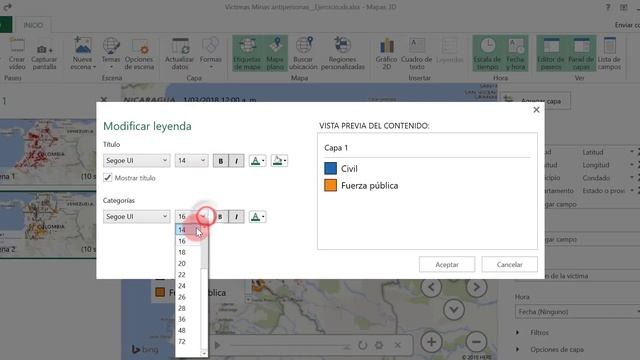Select size 20 in the list
The width and height of the screenshot is (640, 360).
tap(188, 263)
